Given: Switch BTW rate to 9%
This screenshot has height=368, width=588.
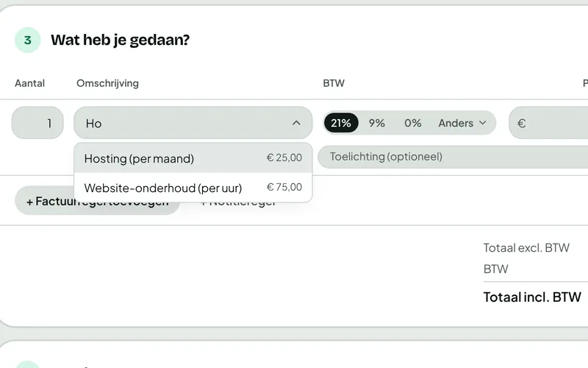Looking at the screenshot, I should [376, 123].
